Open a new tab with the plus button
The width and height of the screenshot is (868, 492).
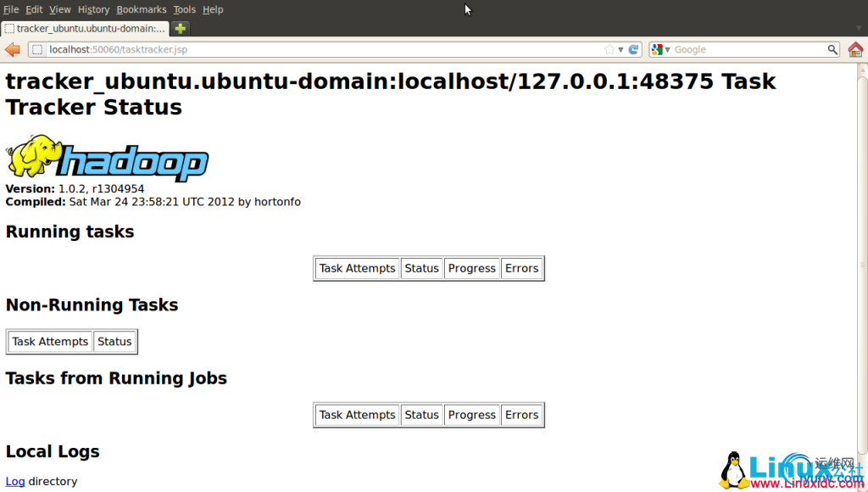[180, 28]
